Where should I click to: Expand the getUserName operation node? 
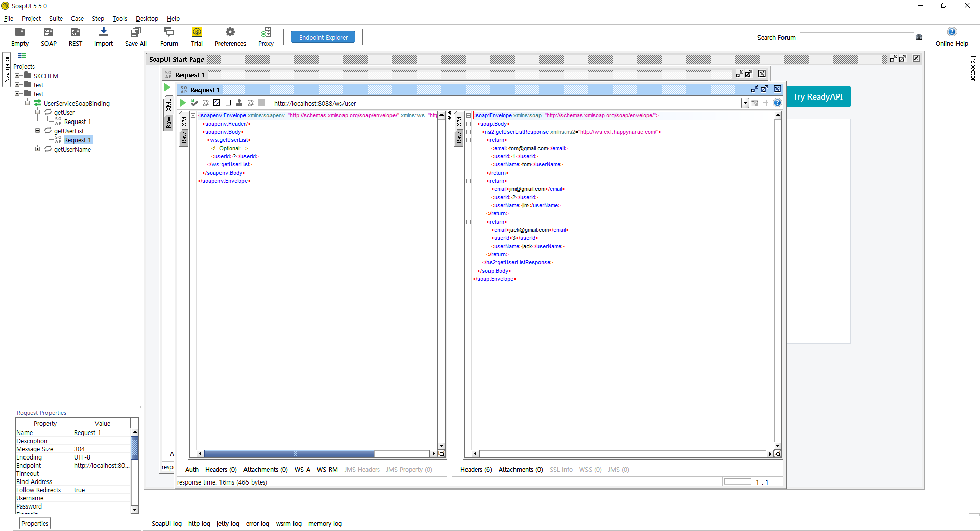coord(37,149)
